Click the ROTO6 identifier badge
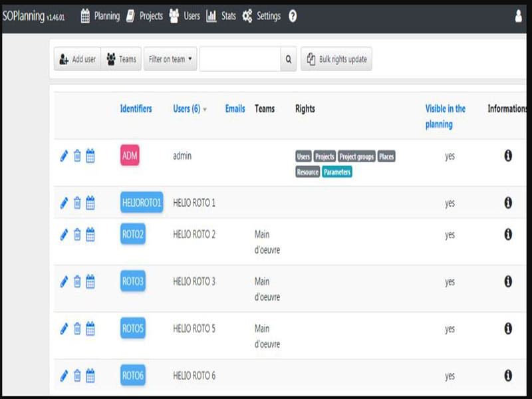The height and width of the screenshot is (399, 532). click(x=132, y=376)
